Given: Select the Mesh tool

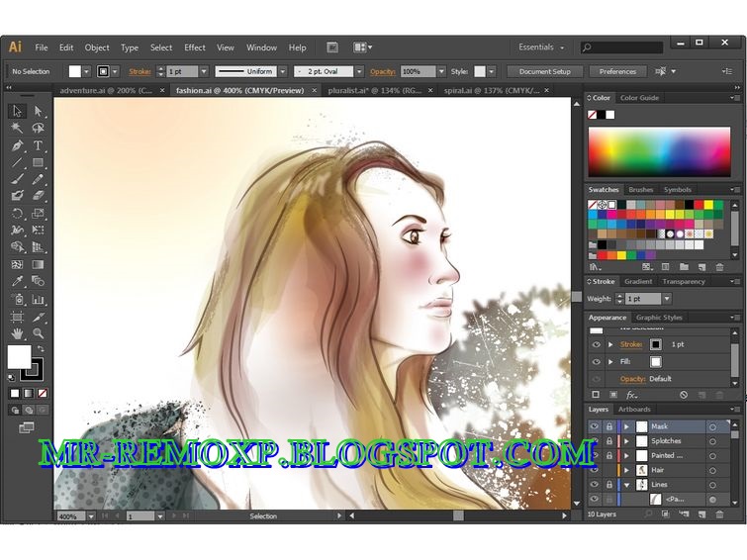Looking at the screenshot, I should [17, 264].
